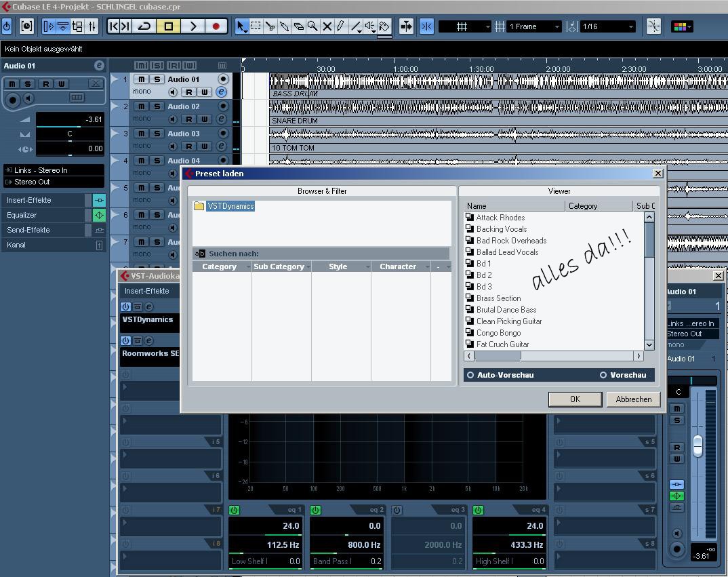Open the Mixer window icon
728x577 pixels.
tap(92, 26)
